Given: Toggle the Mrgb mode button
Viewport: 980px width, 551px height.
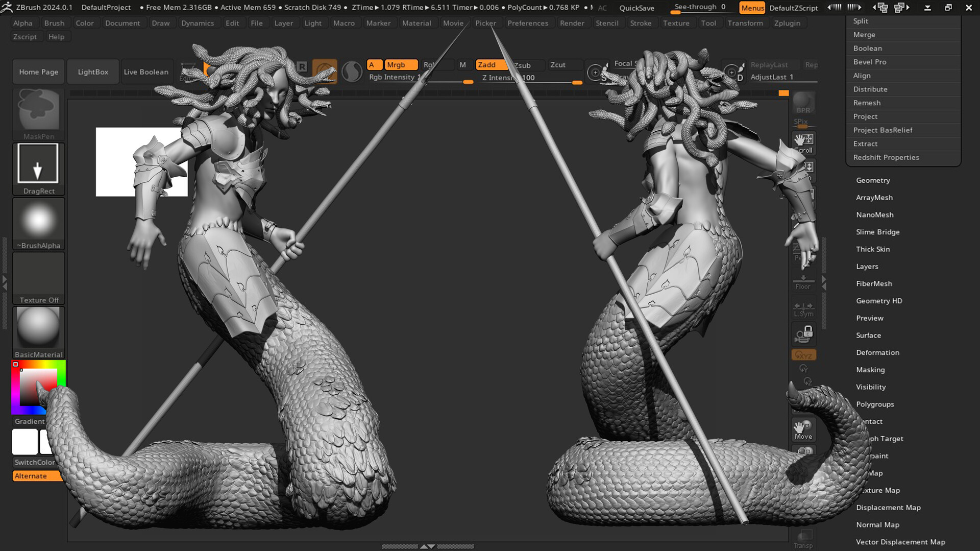Looking at the screenshot, I should click(x=401, y=65).
